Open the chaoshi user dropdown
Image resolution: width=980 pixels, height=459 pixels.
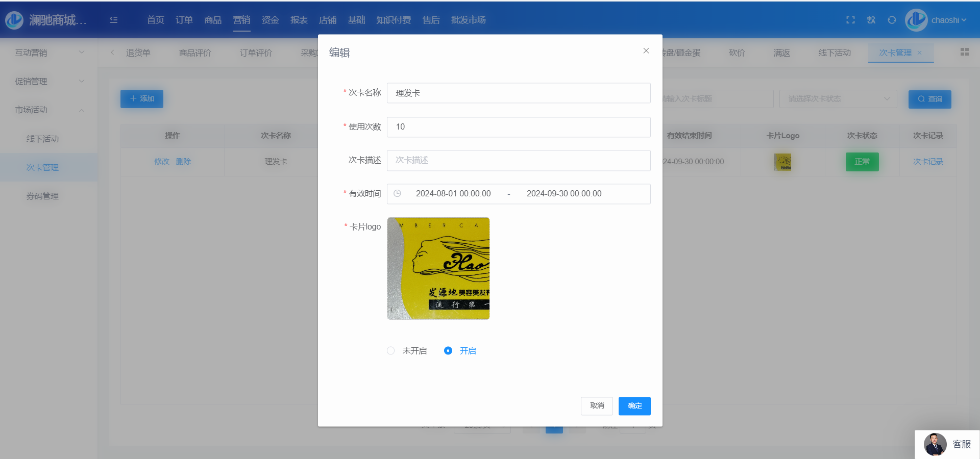(x=948, y=20)
